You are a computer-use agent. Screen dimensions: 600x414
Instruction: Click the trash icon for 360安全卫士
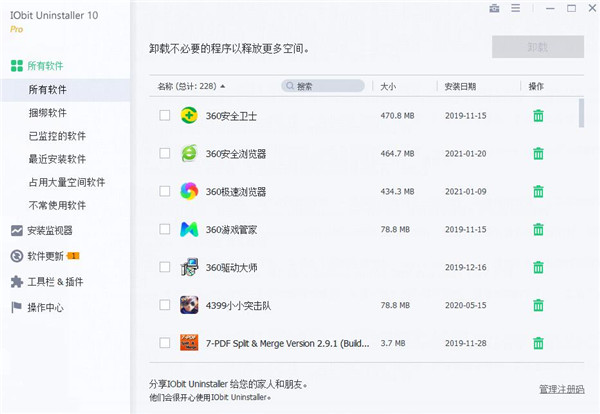[538, 116]
